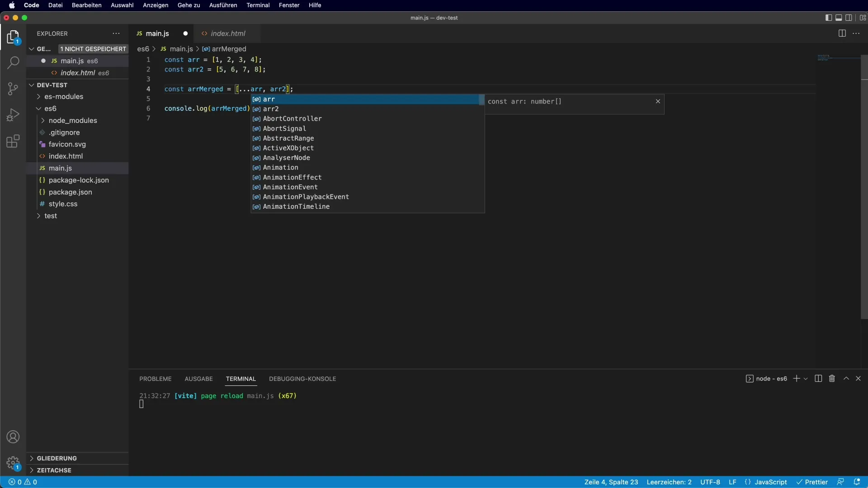This screenshot has height=488, width=868.
Task: Split the editor to the right
Action: [842, 33]
